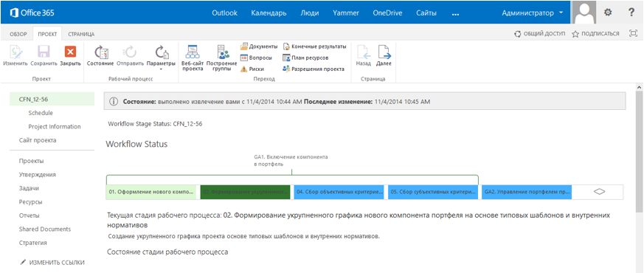644x273 pixels.
Task: Select the ПРОЕКТ ribbon tab
Action: 47,34
